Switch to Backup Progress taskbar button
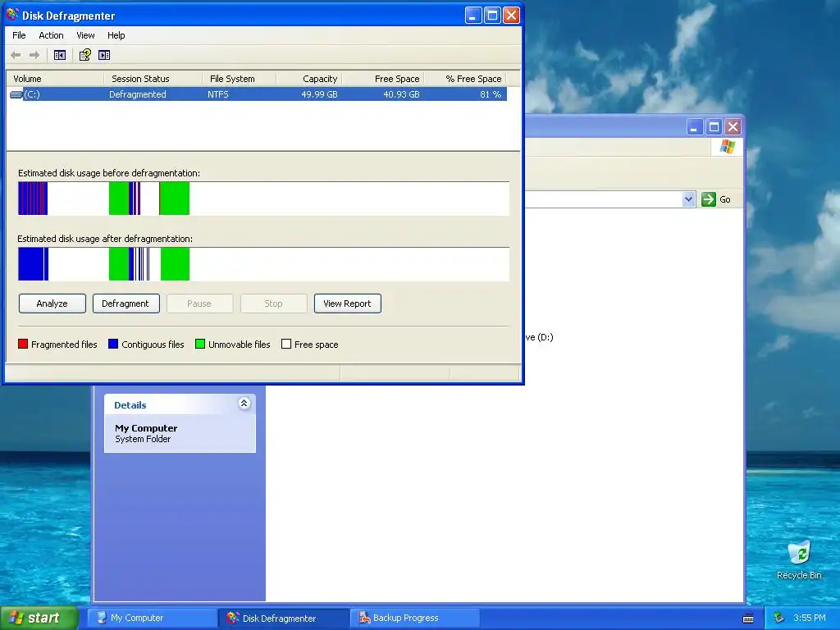Image resolution: width=840 pixels, height=630 pixels. (414, 618)
